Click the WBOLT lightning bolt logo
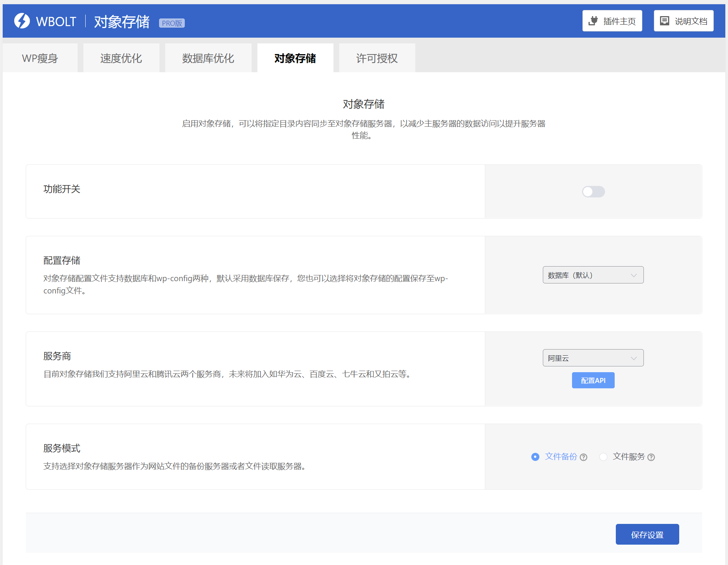The width and height of the screenshot is (728, 565). coord(22,21)
